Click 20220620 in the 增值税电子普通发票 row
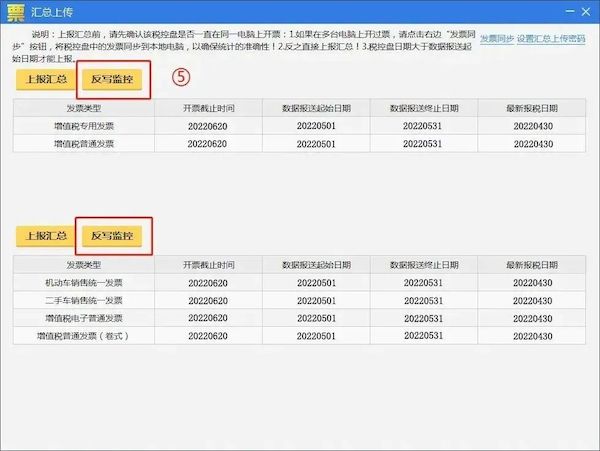 click(x=208, y=318)
